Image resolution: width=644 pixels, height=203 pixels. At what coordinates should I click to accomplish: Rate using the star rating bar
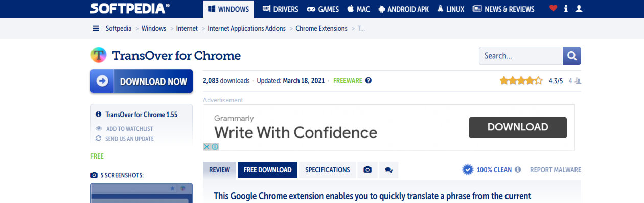pyautogui.click(x=521, y=81)
